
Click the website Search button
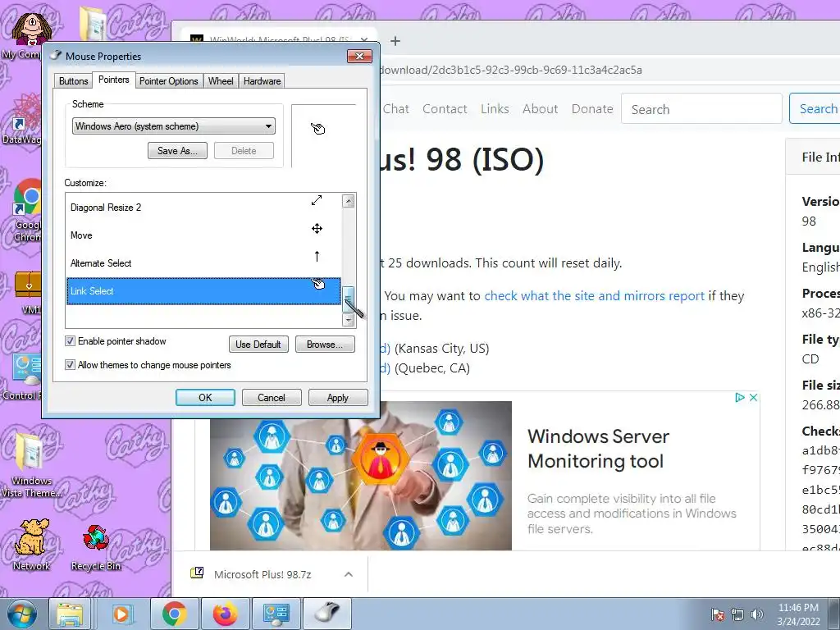click(x=815, y=109)
